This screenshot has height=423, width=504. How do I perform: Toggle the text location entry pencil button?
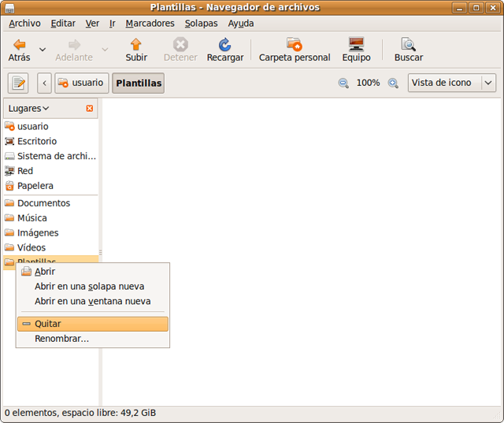coord(18,83)
